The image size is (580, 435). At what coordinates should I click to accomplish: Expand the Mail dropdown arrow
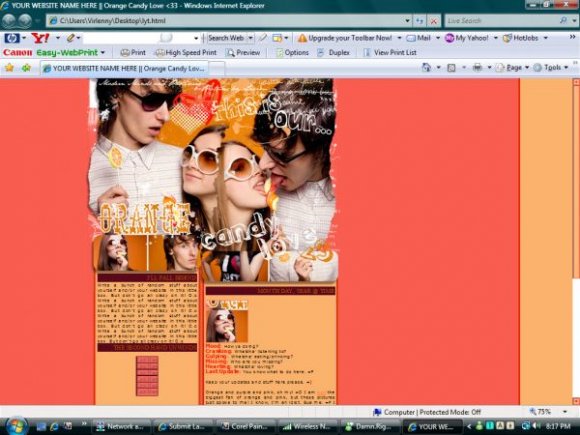(x=438, y=38)
